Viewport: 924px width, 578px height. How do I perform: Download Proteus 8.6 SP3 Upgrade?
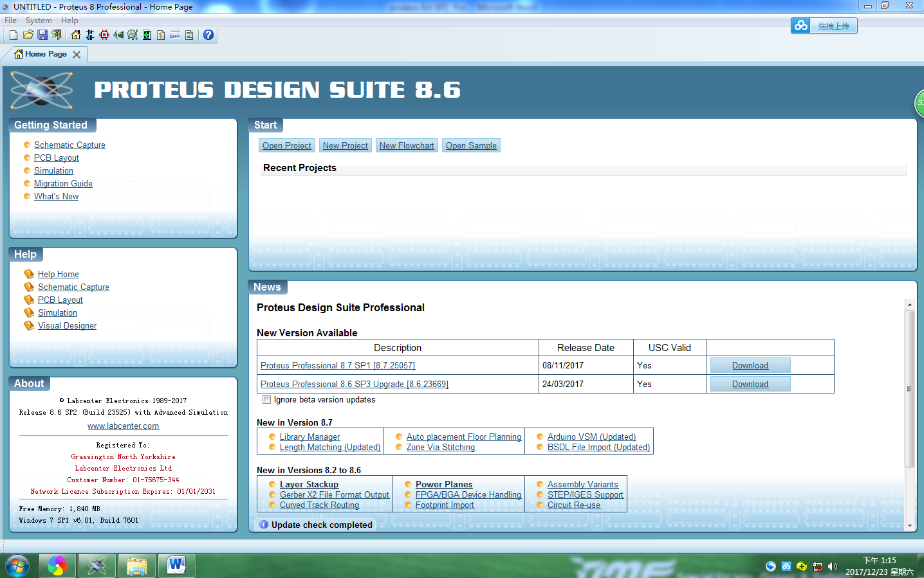click(x=750, y=384)
